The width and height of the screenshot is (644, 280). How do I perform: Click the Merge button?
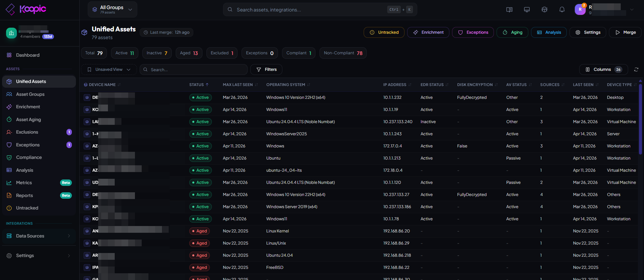[625, 32]
